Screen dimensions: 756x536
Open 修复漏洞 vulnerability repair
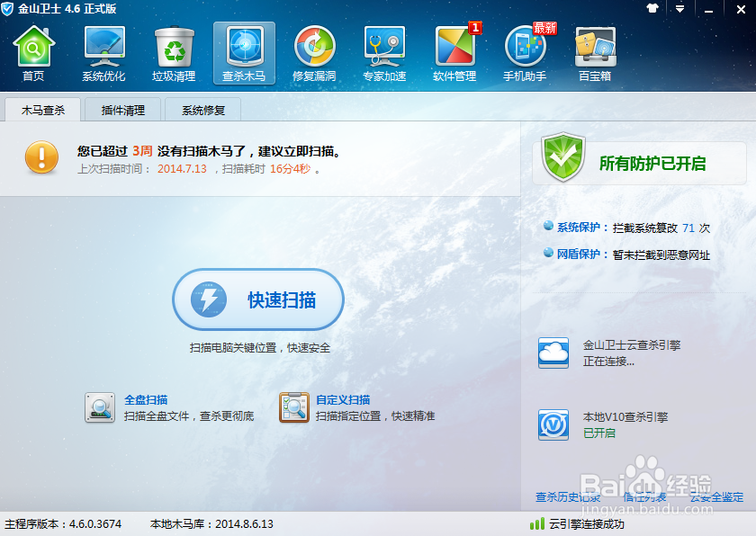[314, 54]
